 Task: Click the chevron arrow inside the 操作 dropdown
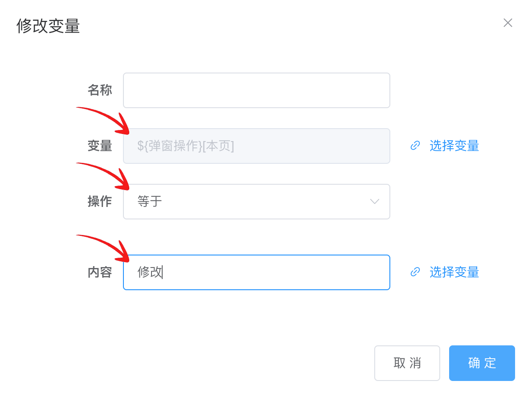click(x=374, y=201)
